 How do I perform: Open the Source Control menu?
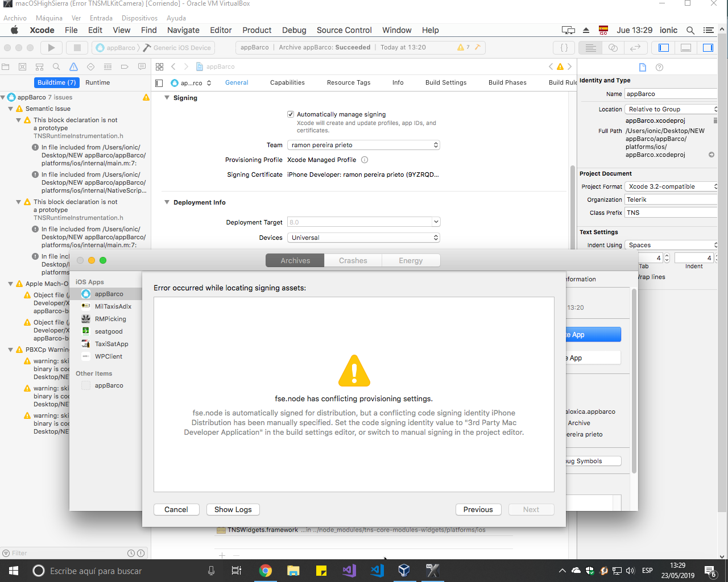click(x=344, y=30)
